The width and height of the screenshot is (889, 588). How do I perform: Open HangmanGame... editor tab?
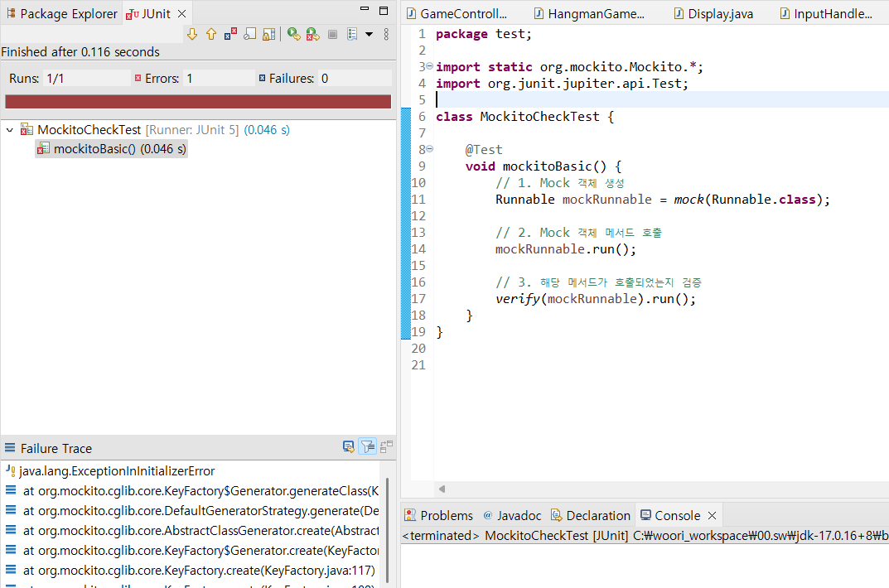click(590, 13)
